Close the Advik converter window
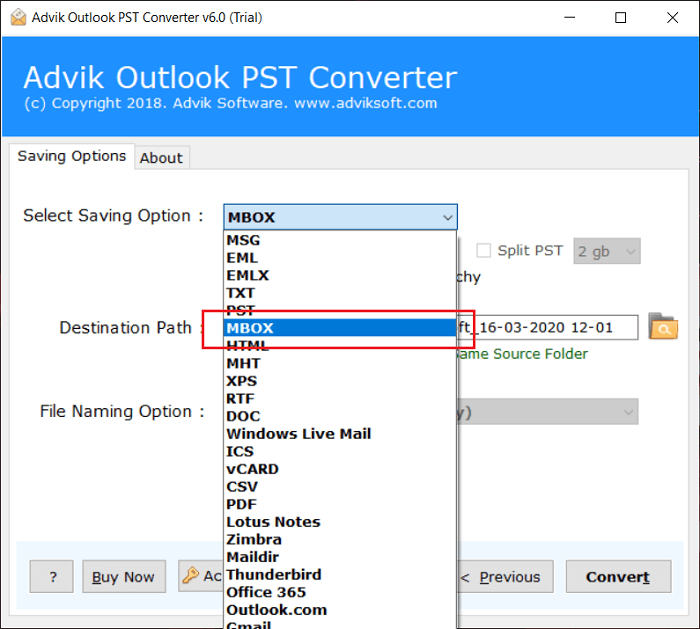700x629 pixels. 672,18
